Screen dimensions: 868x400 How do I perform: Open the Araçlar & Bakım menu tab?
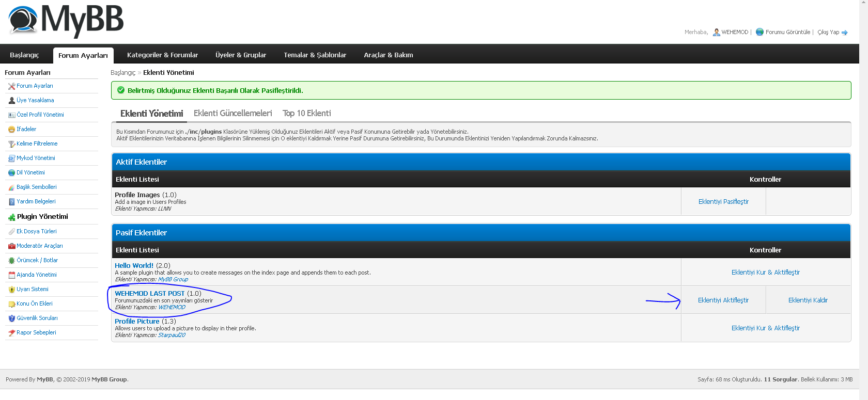point(389,55)
